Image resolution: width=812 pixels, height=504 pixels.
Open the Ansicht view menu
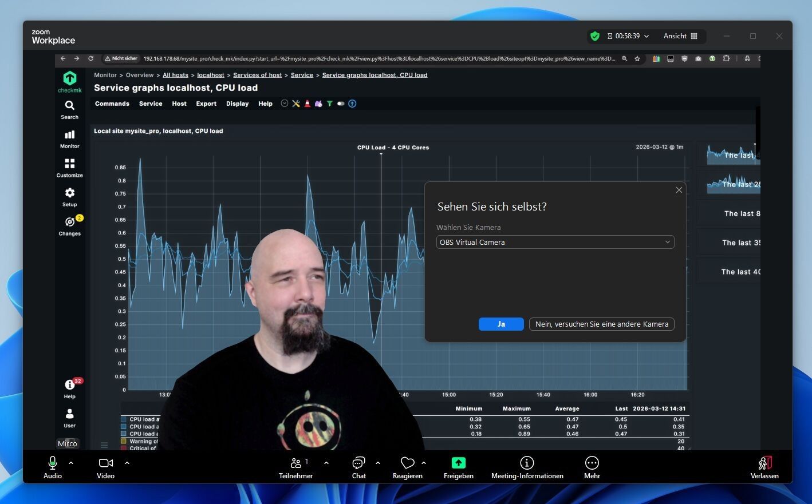[680, 36]
